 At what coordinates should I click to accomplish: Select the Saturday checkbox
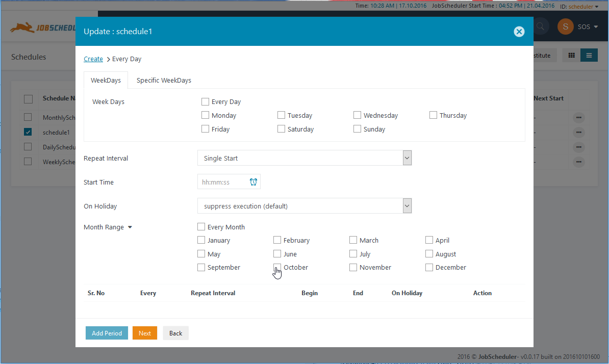281,129
